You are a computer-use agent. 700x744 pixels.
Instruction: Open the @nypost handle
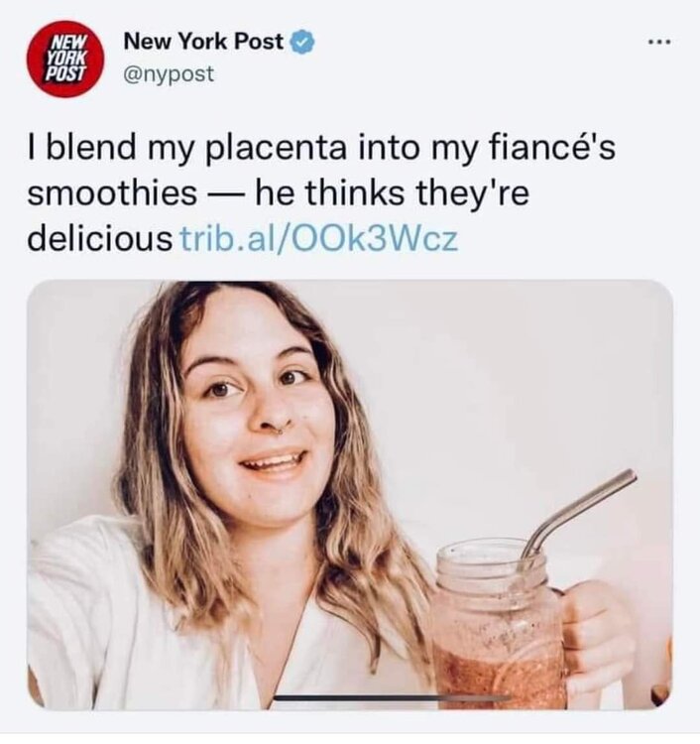[169, 74]
